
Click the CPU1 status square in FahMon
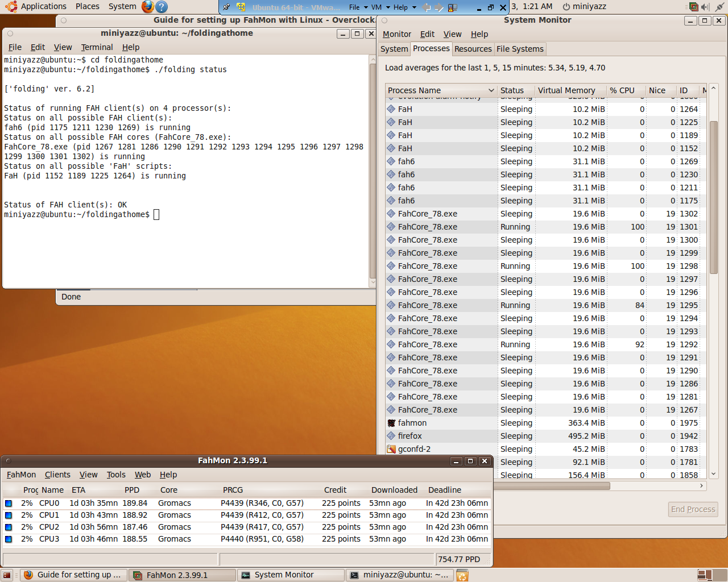[x=9, y=515]
